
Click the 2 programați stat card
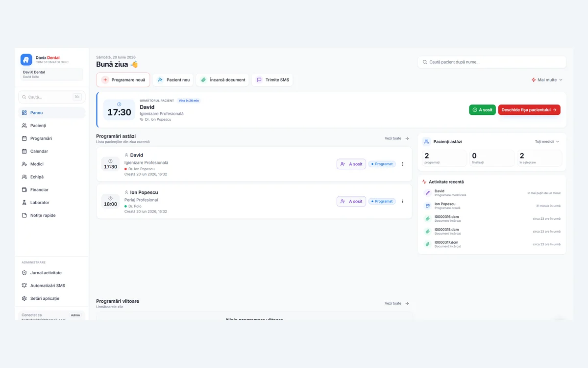444,158
